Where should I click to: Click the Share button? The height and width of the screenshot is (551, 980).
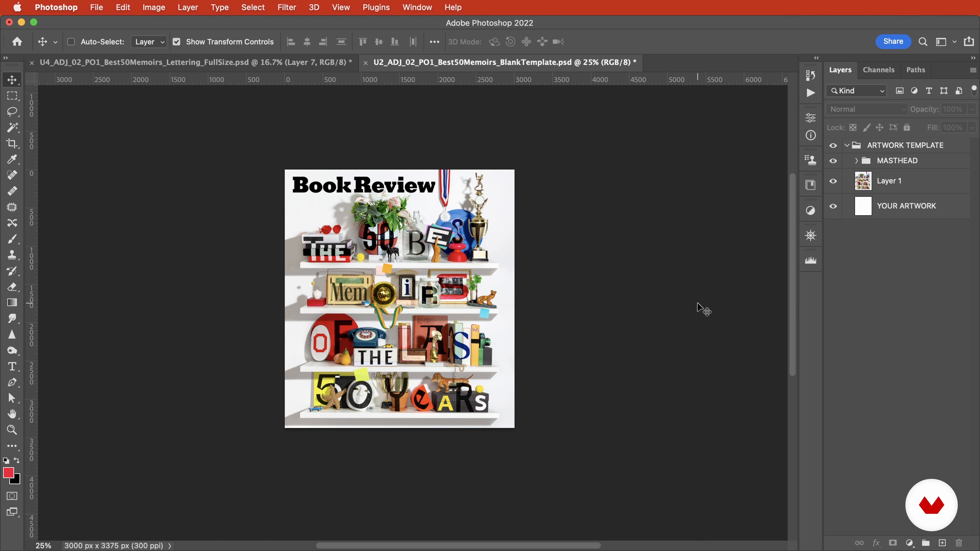[x=893, y=41]
